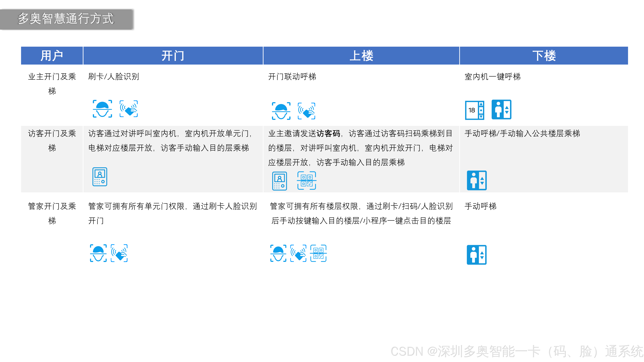Select the 开门 column header
Viewport: 644px width, 362px height.
[x=173, y=56]
